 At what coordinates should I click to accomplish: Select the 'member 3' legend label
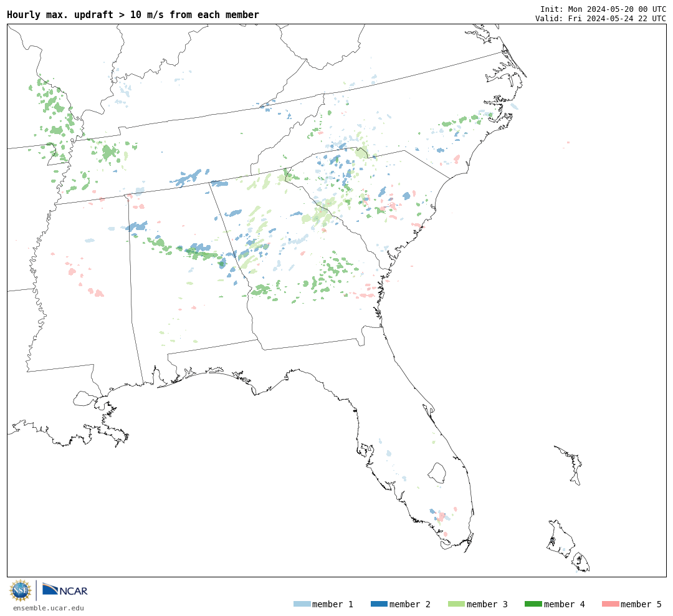[487, 604]
